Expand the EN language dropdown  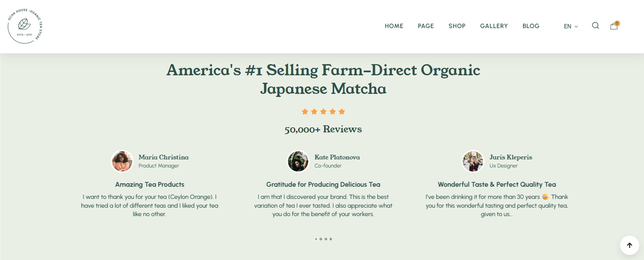point(571,26)
